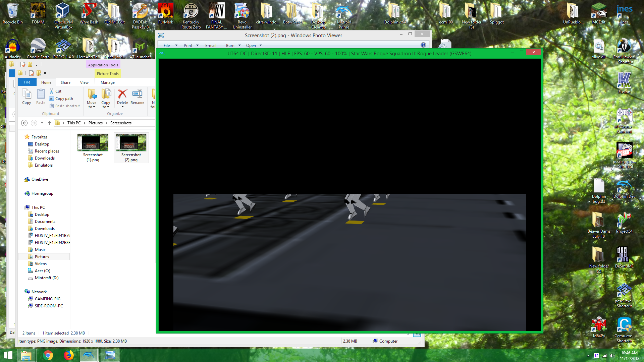Open PCSX2 1.4.0 desktop shortcut
Viewport: 644px width, 362px height.
pyautogui.click(x=63, y=45)
